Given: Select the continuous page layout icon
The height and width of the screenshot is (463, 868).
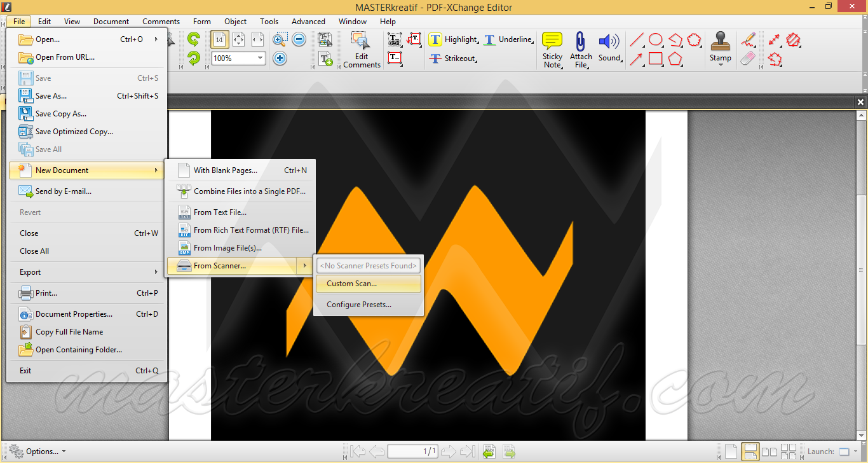Looking at the screenshot, I should (x=750, y=452).
